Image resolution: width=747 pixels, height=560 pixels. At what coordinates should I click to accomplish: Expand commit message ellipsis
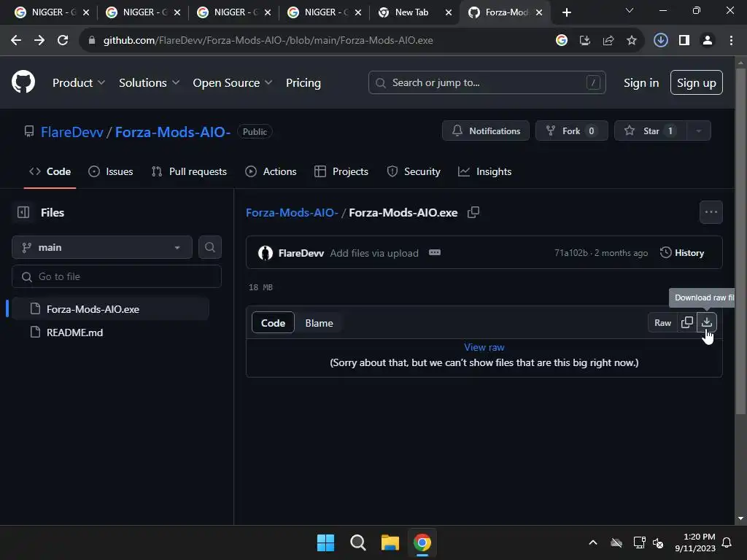click(x=435, y=252)
